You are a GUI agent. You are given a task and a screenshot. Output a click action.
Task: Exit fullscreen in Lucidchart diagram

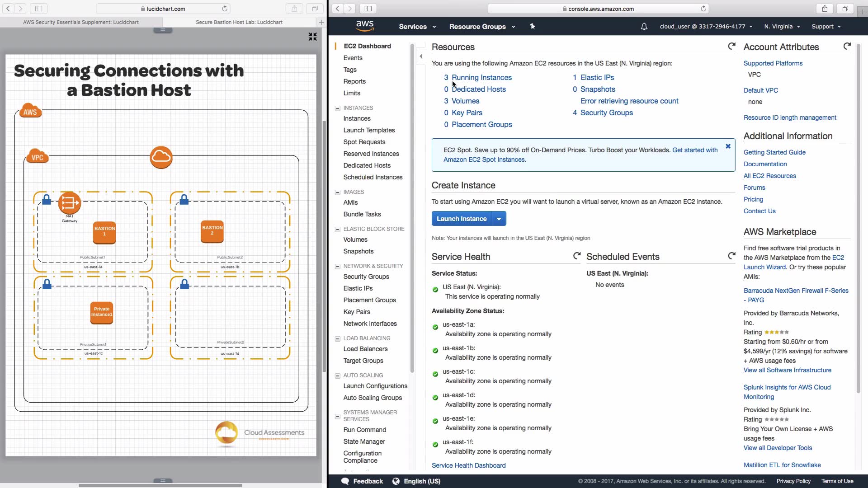coord(312,37)
